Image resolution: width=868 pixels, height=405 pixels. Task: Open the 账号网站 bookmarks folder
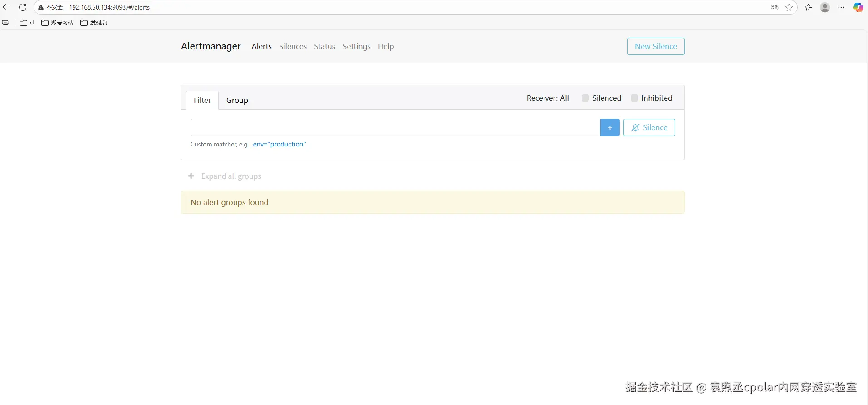click(x=57, y=22)
